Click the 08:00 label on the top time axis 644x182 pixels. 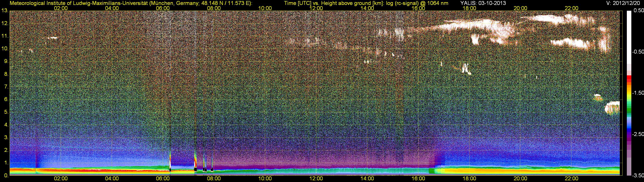214,8
